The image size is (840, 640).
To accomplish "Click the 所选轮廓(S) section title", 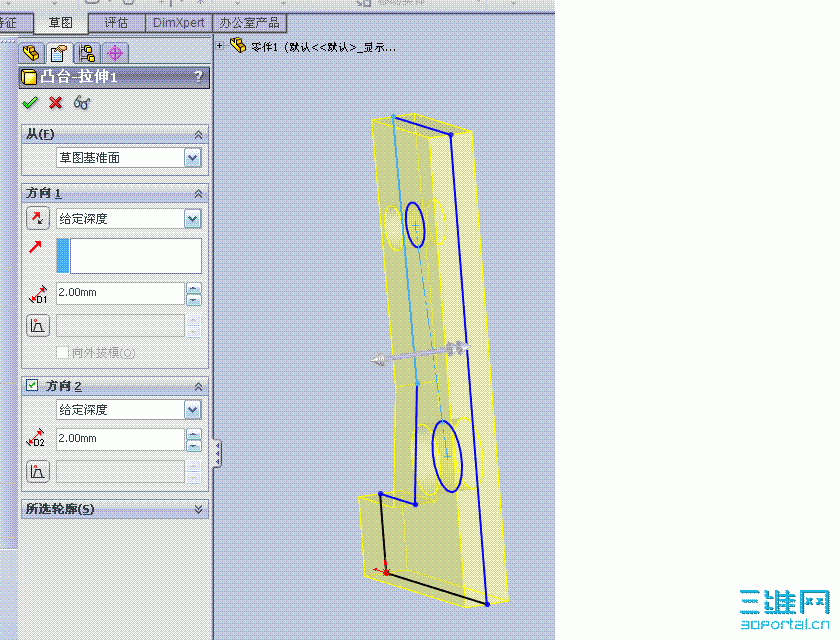I will click(60, 508).
